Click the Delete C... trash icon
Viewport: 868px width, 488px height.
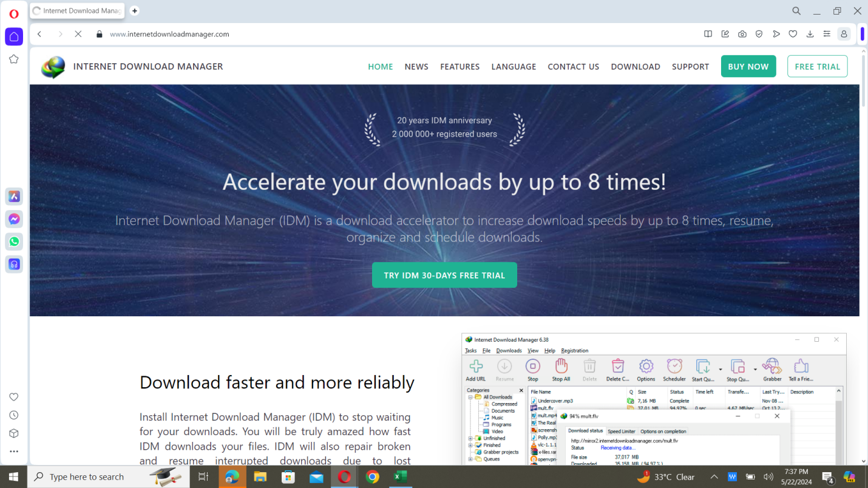(617, 366)
